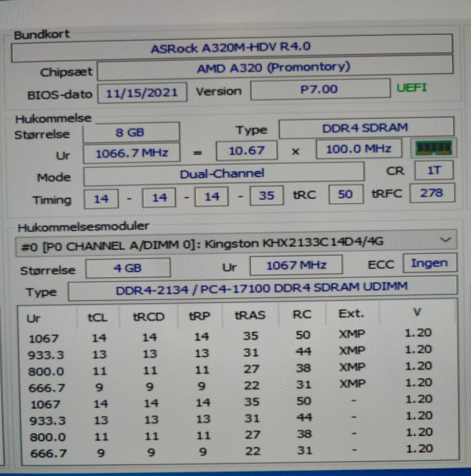
Task: Select the 1066.7 MHz clock field
Action: pyautogui.click(x=131, y=153)
